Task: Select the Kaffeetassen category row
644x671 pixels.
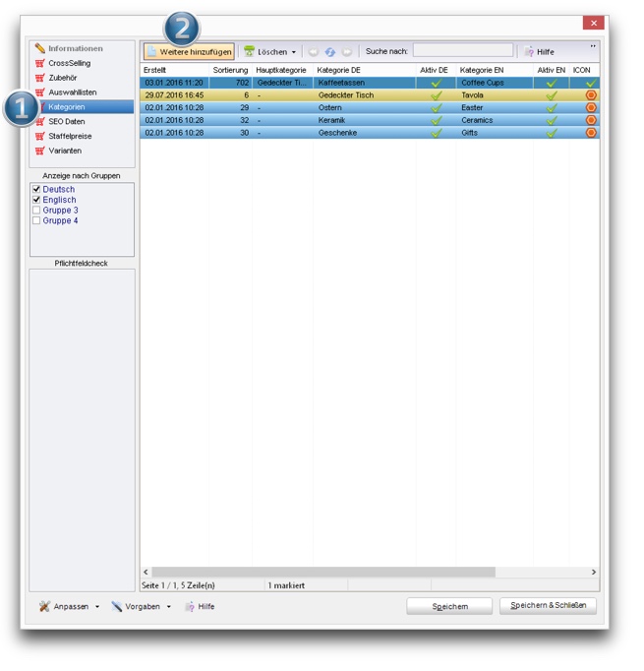Action: coord(370,83)
